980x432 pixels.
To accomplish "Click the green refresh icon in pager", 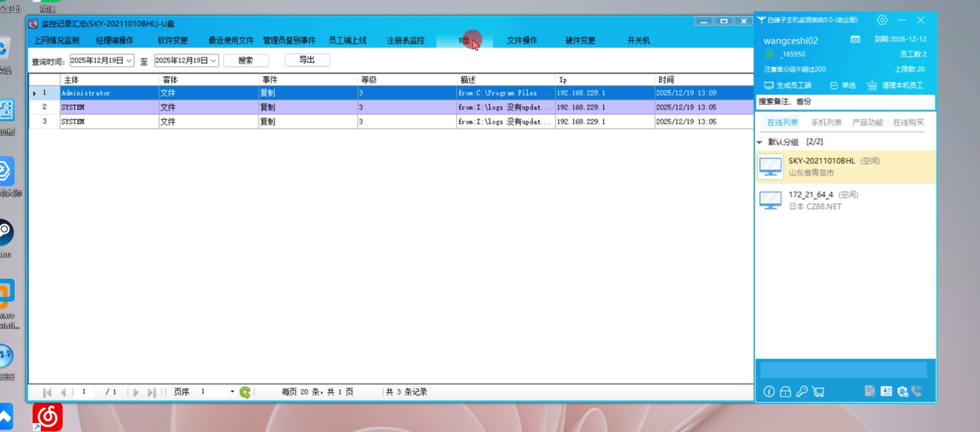I will [245, 392].
